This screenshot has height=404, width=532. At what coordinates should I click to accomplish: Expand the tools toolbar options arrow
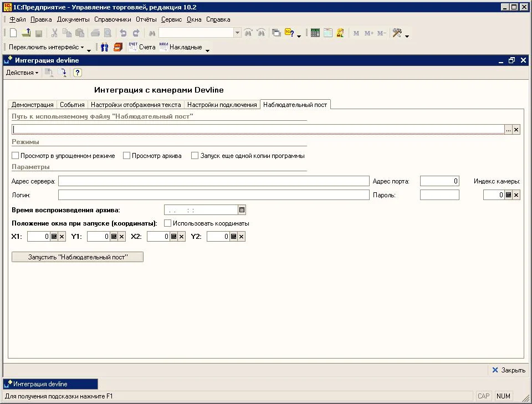coord(407,36)
